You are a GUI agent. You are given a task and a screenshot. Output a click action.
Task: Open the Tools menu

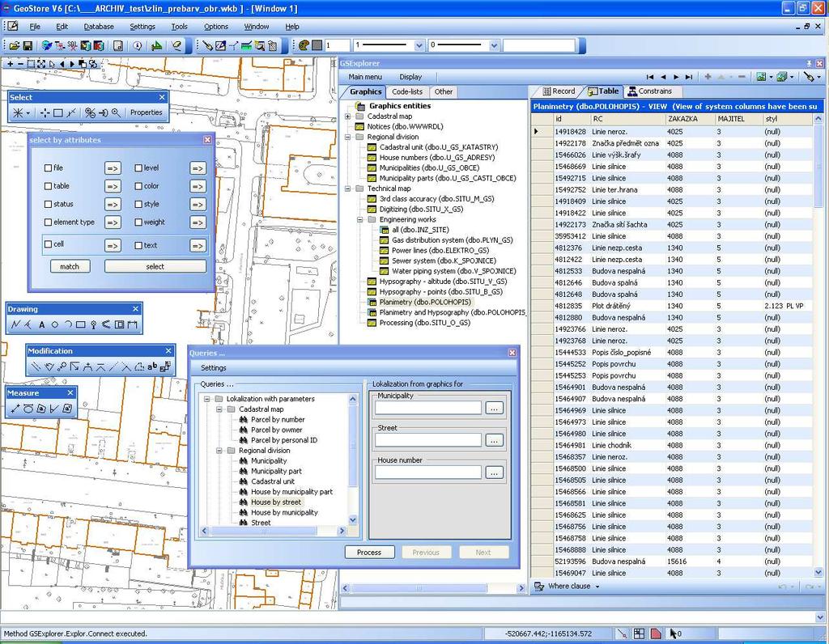point(179,27)
